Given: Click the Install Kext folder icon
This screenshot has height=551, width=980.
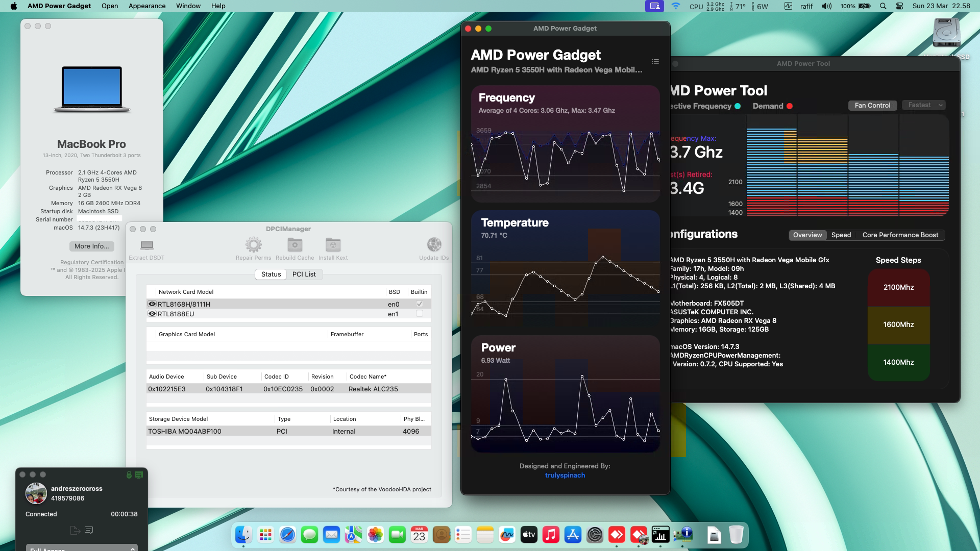Looking at the screenshot, I should click(x=333, y=245).
